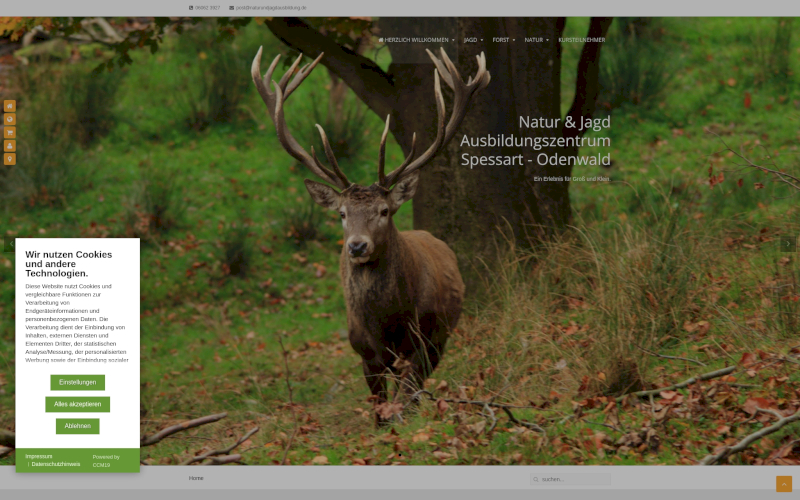
Task: Open cookie Einstellungen button
Action: click(77, 382)
